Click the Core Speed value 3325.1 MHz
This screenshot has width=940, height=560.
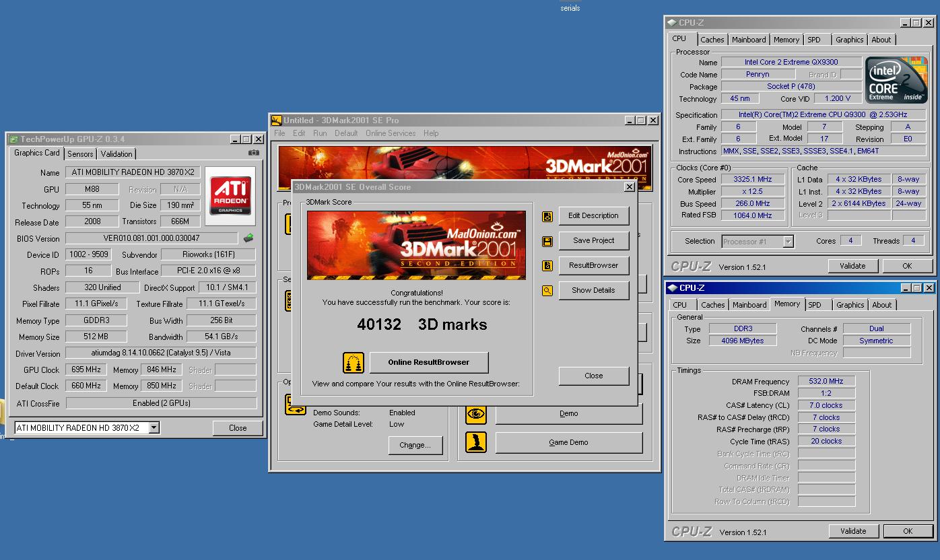click(x=753, y=180)
